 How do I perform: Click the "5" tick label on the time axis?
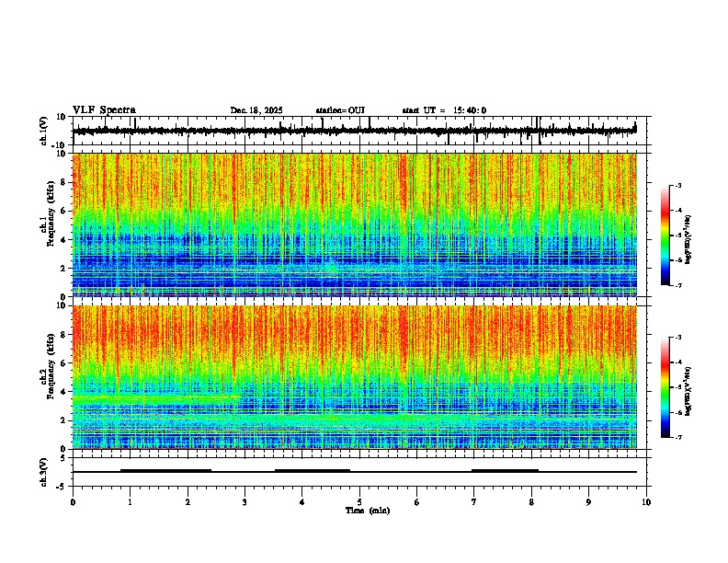pyautogui.click(x=359, y=502)
